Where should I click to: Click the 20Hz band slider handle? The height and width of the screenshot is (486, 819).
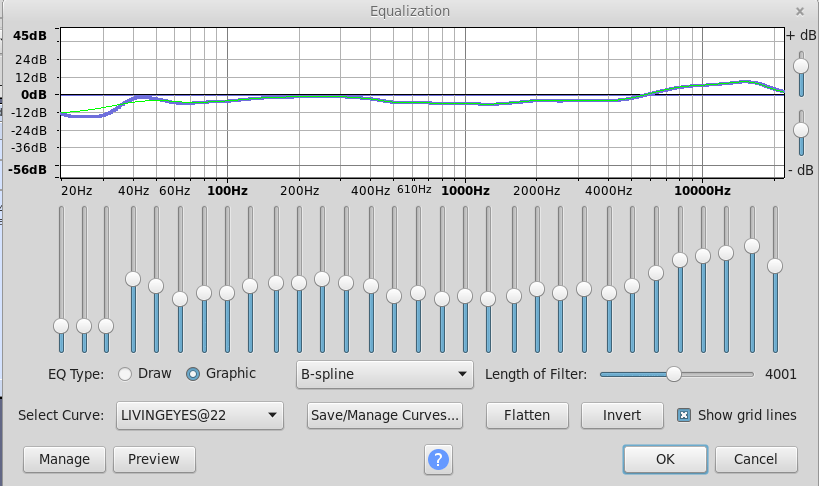pos(61,326)
